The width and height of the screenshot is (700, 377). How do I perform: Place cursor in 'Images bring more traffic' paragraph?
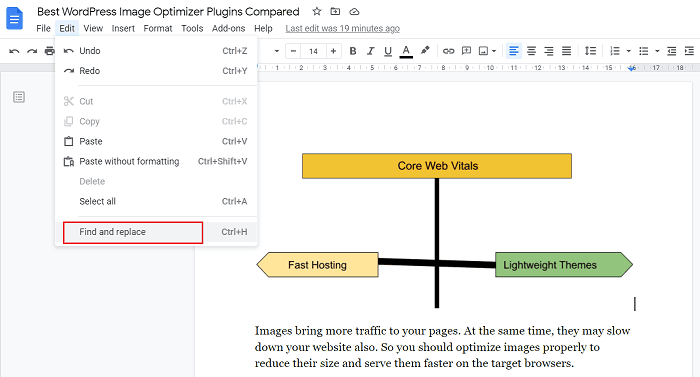pyautogui.click(x=442, y=347)
